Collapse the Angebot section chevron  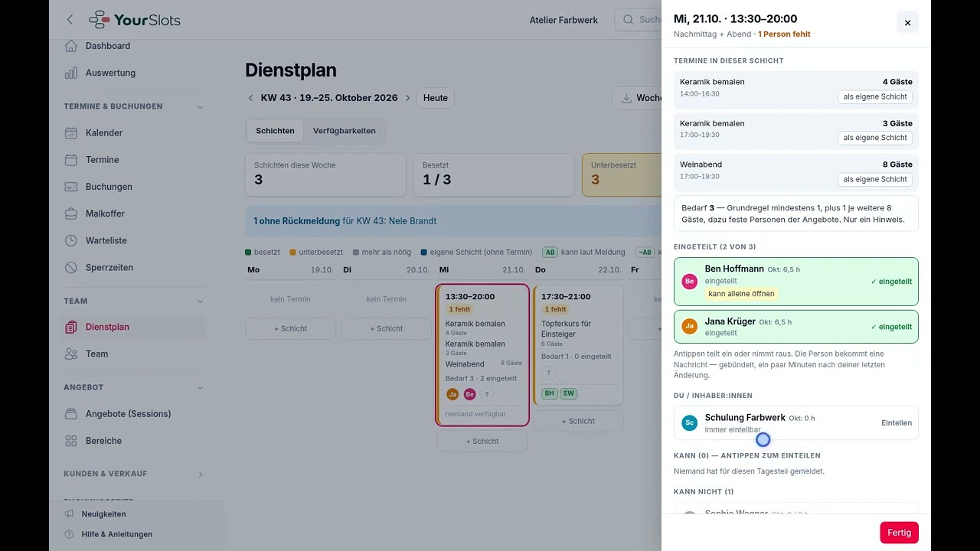tap(201, 388)
